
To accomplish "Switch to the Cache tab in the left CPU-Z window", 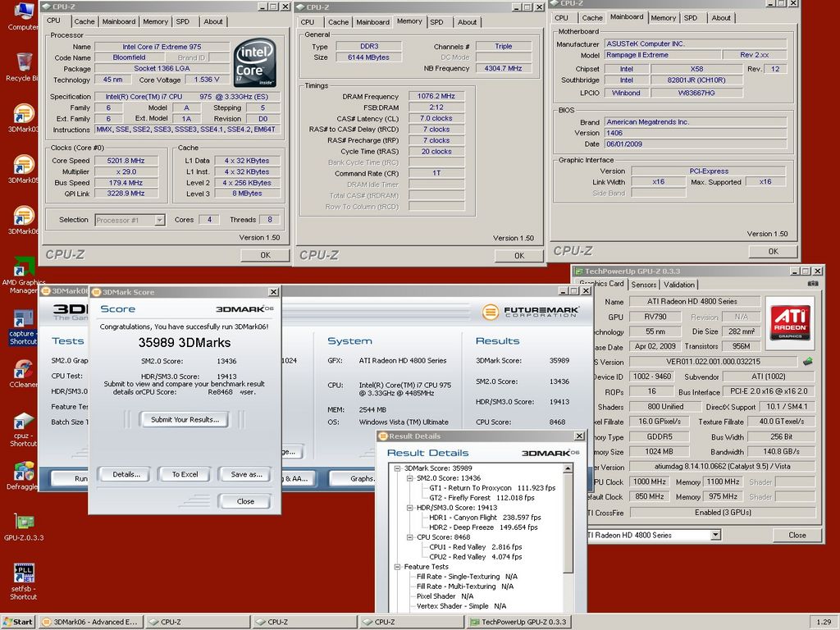I will pos(84,21).
